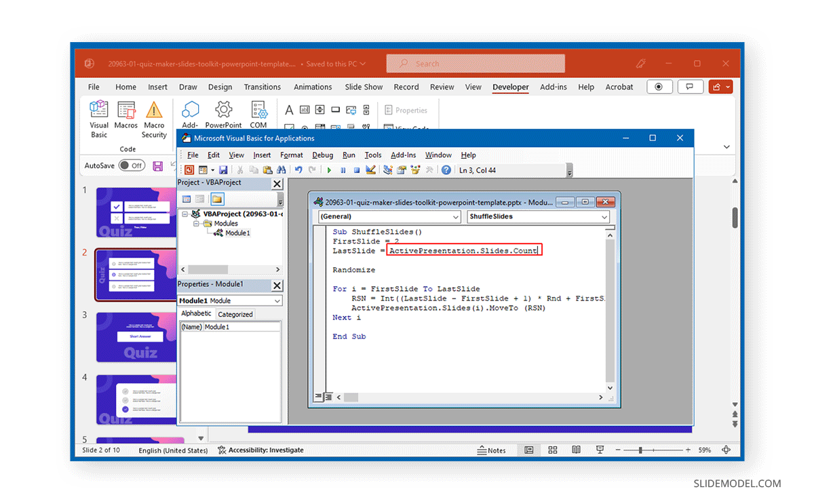The height and width of the screenshot is (504, 814).
Task: Open the Run menu in VBA editor
Action: click(349, 155)
